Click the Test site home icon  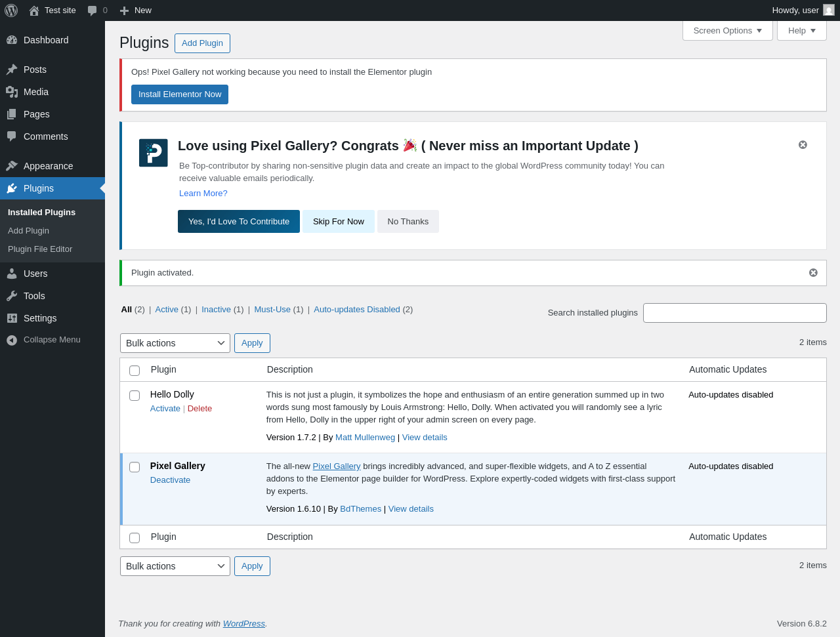[x=34, y=10]
